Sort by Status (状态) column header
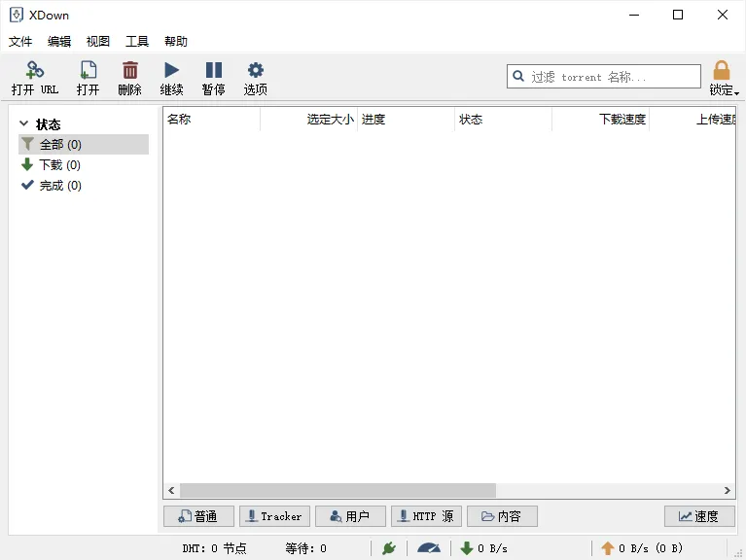The height and width of the screenshot is (560, 746). pyautogui.click(x=504, y=119)
